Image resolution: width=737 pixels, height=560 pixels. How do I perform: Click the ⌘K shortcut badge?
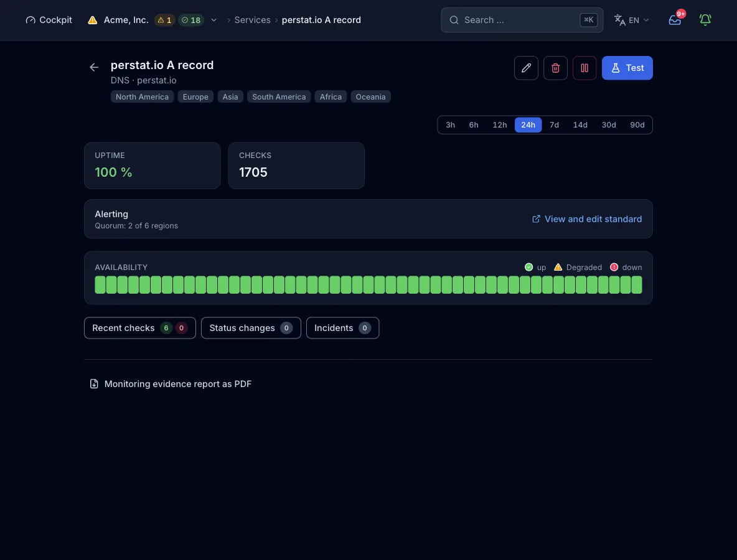click(x=588, y=20)
